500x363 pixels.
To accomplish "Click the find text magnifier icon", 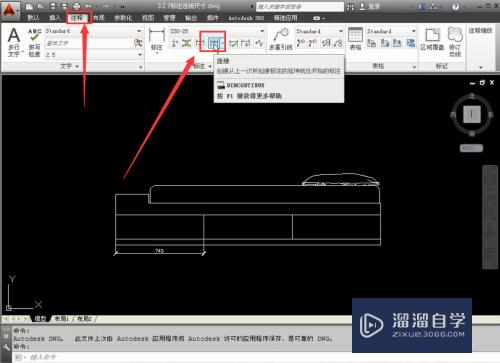I will point(138,43).
